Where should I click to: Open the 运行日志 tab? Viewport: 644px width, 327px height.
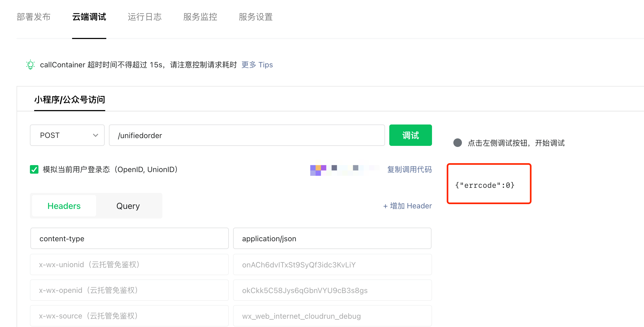[x=144, y=17]
